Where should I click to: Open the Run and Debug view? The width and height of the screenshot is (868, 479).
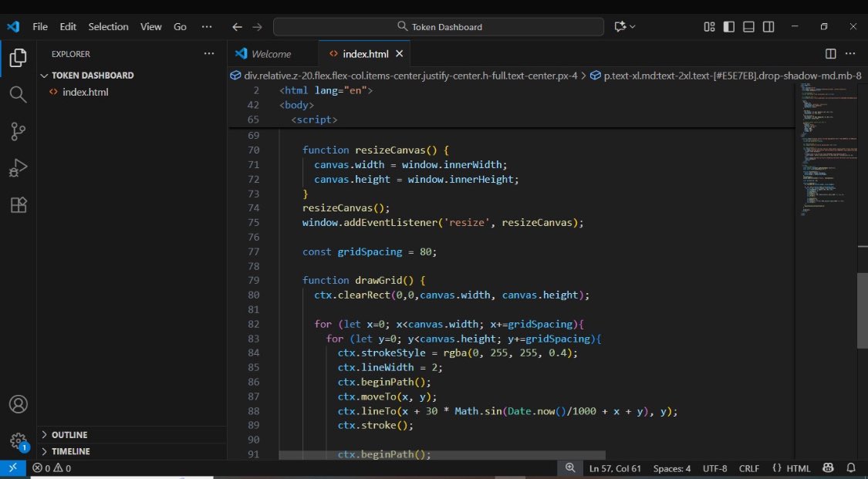point(18,168)
